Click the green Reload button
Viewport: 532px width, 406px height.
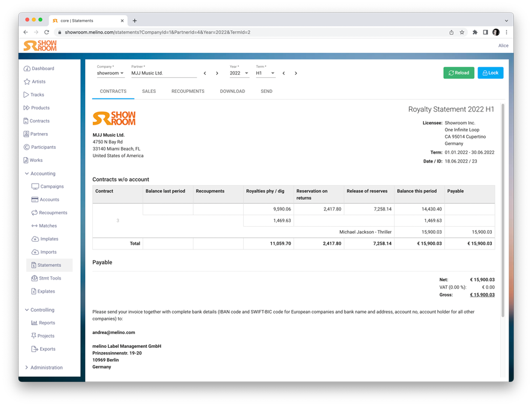(x=458, y=73)
